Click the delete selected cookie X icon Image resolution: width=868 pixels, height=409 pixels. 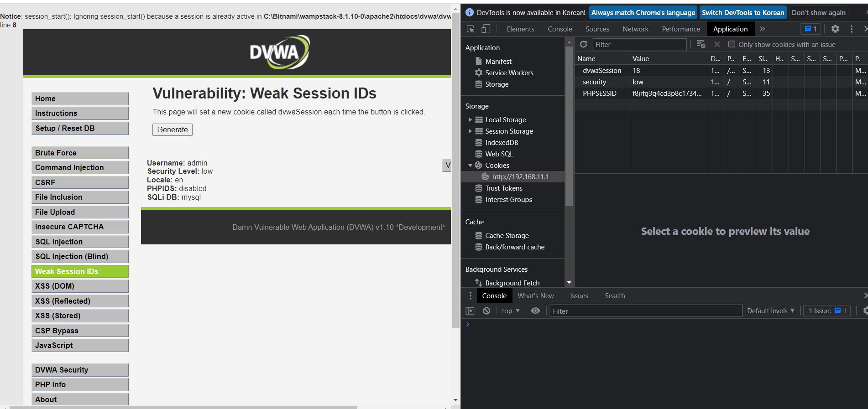717,44
